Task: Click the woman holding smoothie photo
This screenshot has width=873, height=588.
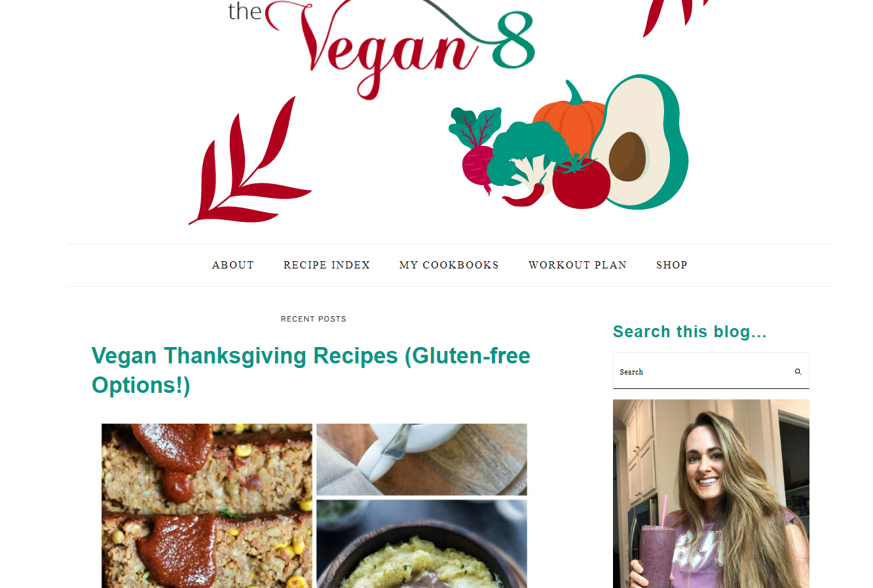Action: point(711,494)
